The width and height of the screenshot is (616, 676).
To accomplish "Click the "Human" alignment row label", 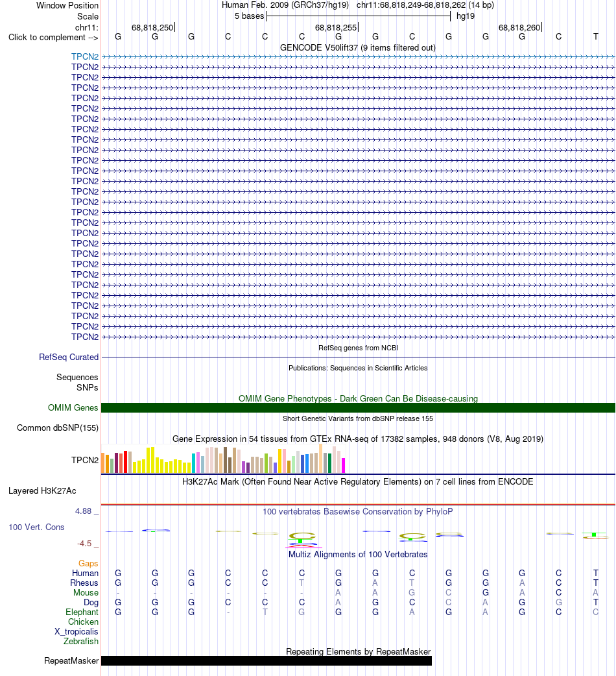I will (86, 573).
